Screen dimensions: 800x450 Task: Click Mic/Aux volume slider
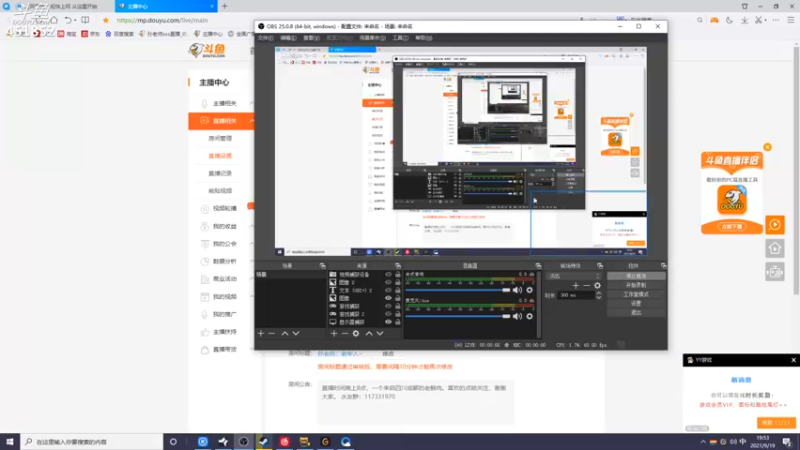tap(458, 316)
